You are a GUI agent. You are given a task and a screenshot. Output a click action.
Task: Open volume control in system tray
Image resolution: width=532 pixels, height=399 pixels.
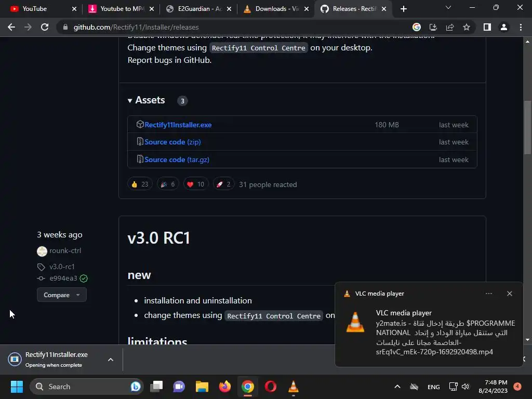465,387
